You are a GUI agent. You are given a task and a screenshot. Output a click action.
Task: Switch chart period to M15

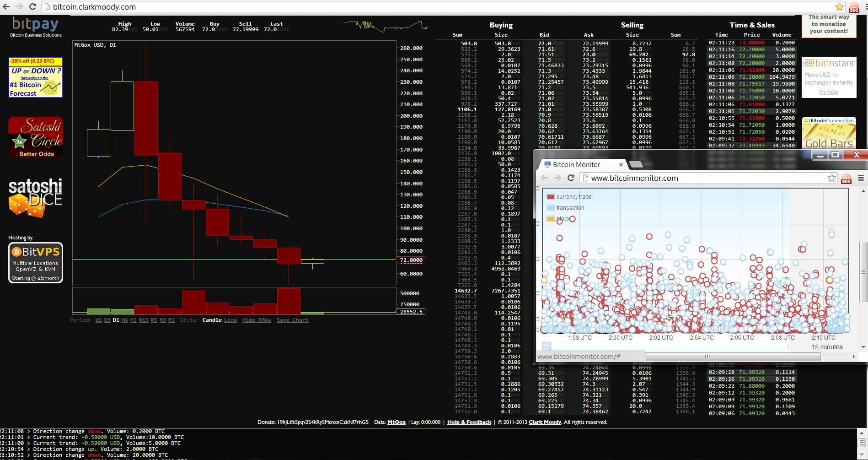coord(144,320)
